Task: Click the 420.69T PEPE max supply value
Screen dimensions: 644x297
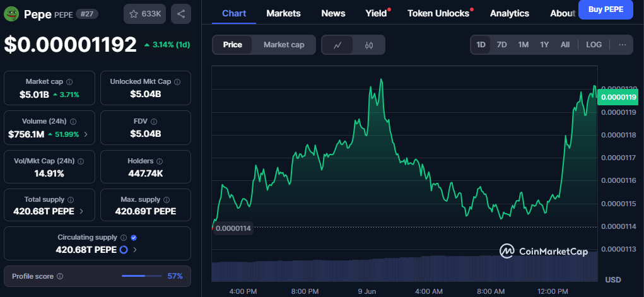Action: tap(146, 211)
